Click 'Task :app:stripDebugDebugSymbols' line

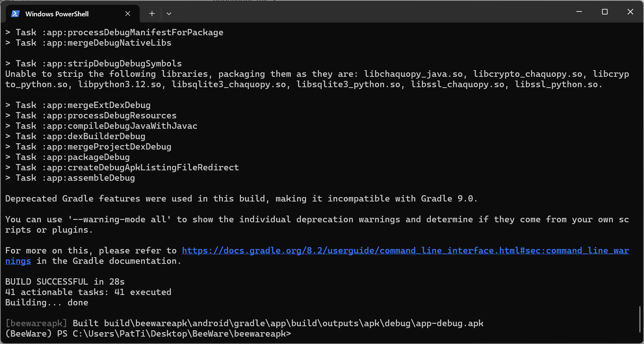coord(94,64)
